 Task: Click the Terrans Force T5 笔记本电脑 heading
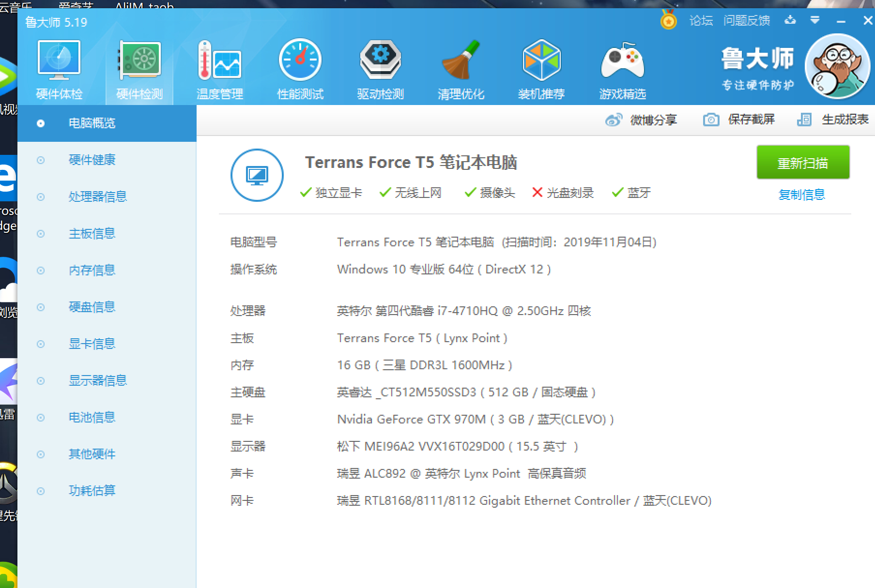tap(411, 162)
